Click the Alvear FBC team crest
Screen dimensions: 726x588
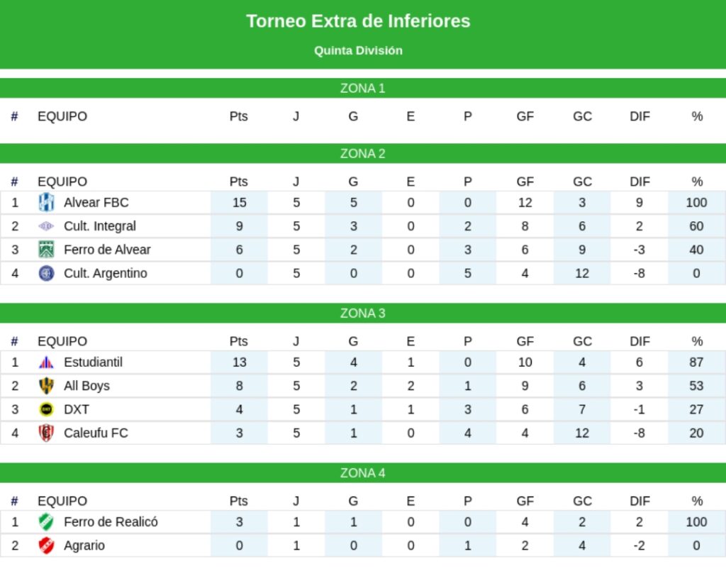click(x=46, y=202)
